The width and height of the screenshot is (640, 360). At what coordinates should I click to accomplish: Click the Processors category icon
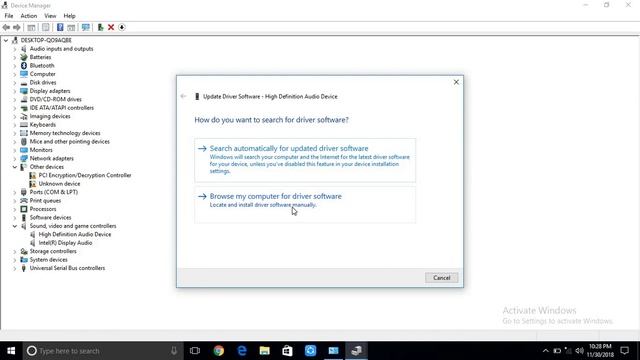click(24, 209)
